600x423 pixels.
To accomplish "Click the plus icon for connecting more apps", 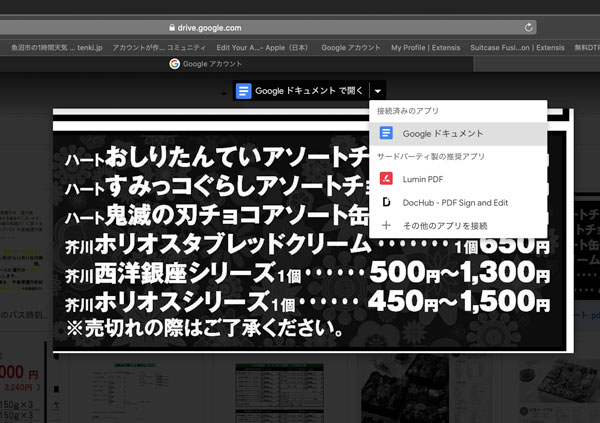I will pos(386,225).
